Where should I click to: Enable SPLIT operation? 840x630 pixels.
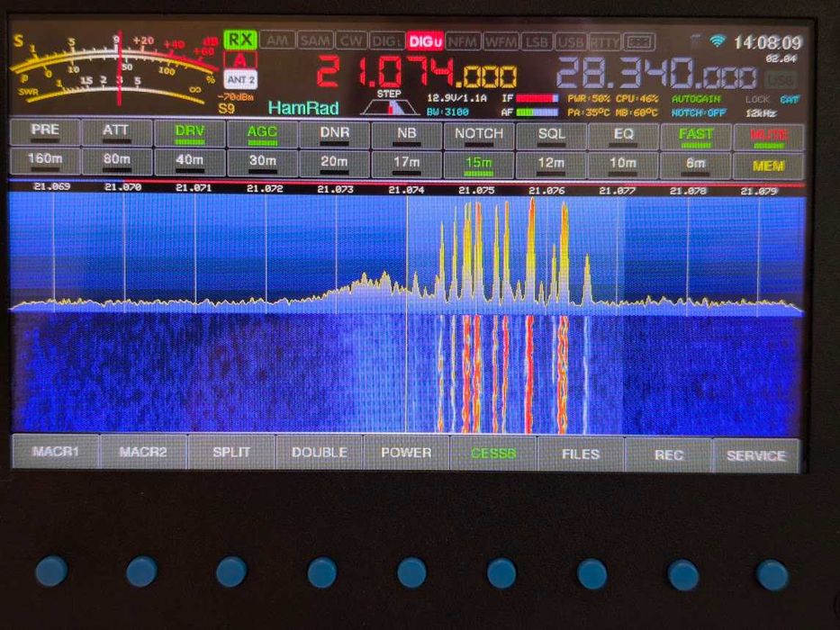coord(231,453)
